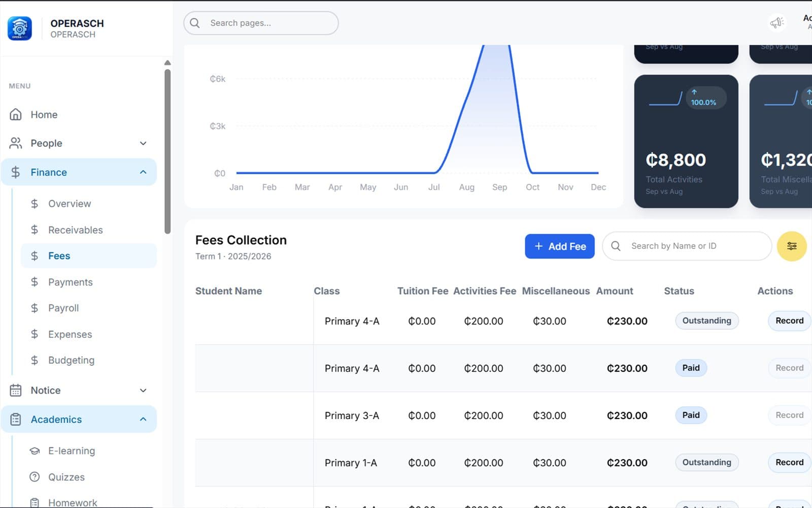812x508 pixels.
Task: Click the Amount column header
Action: pyautogui.click(x=615, y=291)
